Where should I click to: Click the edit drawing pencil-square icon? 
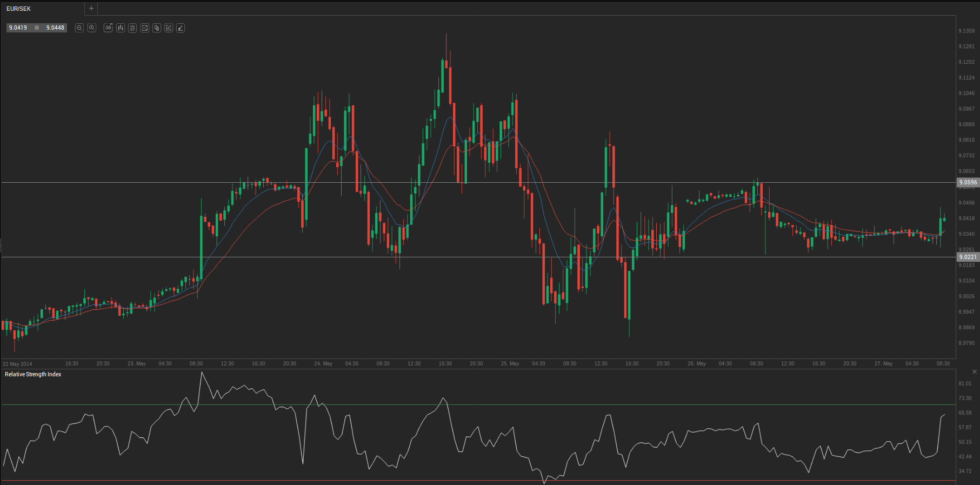(x=169, y=28)
